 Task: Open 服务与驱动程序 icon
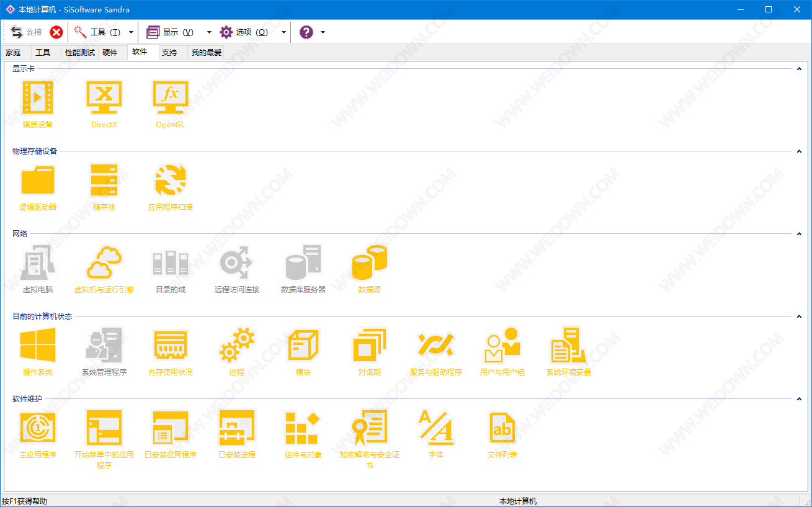[x=436, y=345]
